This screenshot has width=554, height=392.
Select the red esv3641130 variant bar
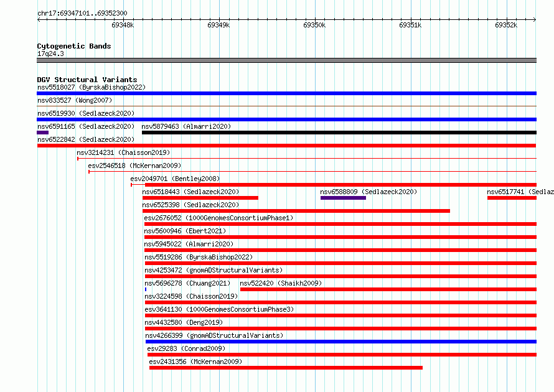[x=341, y=315]
